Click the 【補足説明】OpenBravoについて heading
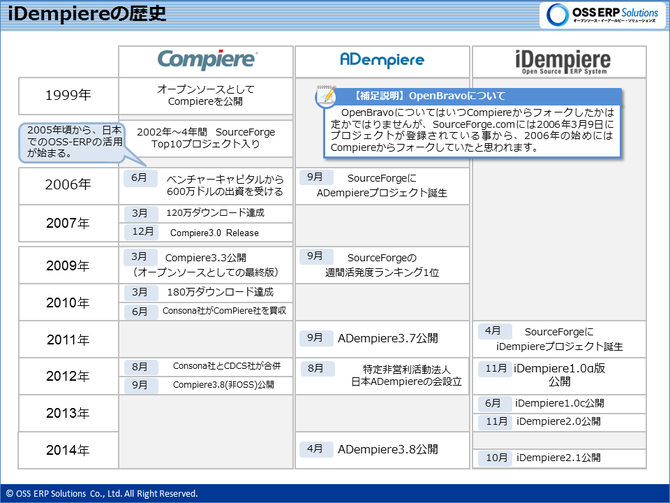The height and width of the screenshot is (503, 670). (429, 96)
